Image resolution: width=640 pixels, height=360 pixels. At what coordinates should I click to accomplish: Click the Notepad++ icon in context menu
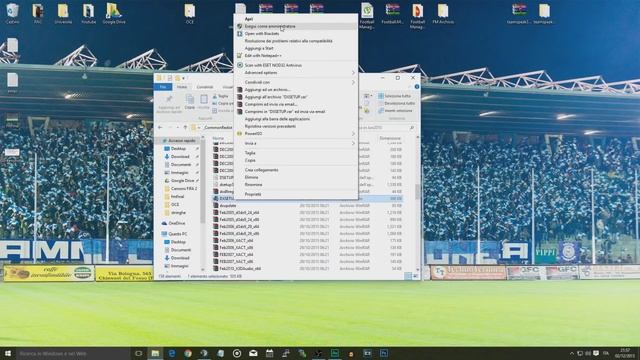240,56
